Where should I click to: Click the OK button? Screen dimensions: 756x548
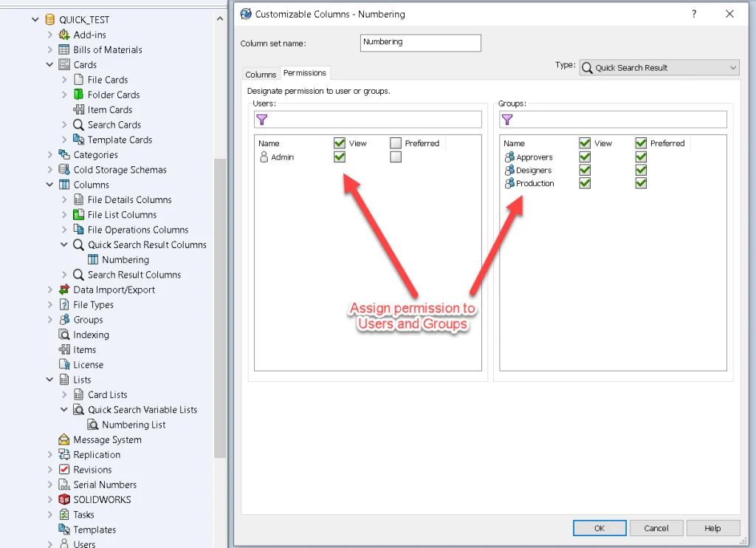(599, 528)
